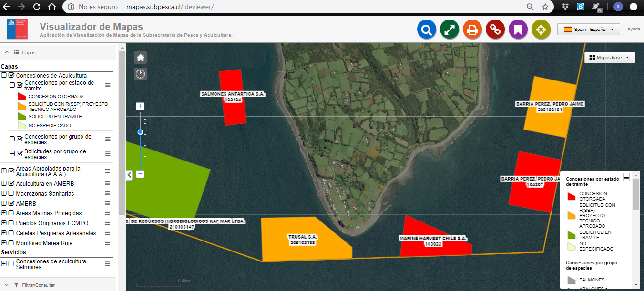This screenshot has width=644, height=291.
Task: Click the red link share icon
Action: (495, 30)
